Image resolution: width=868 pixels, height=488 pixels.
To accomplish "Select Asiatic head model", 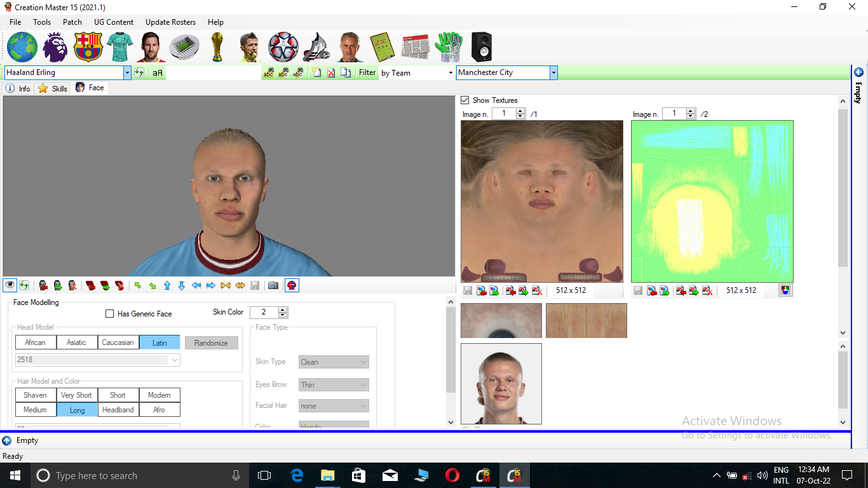I will click(x=77, y=342).
